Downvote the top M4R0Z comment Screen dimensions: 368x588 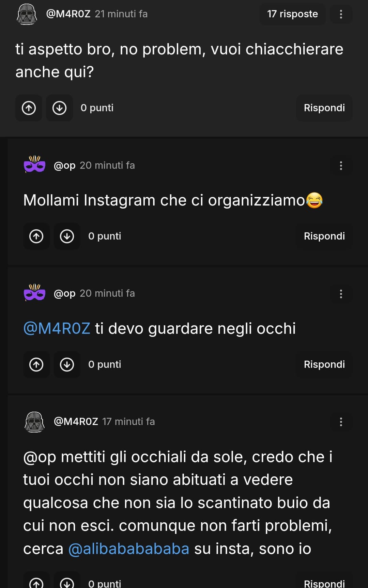tap(60, 108)
